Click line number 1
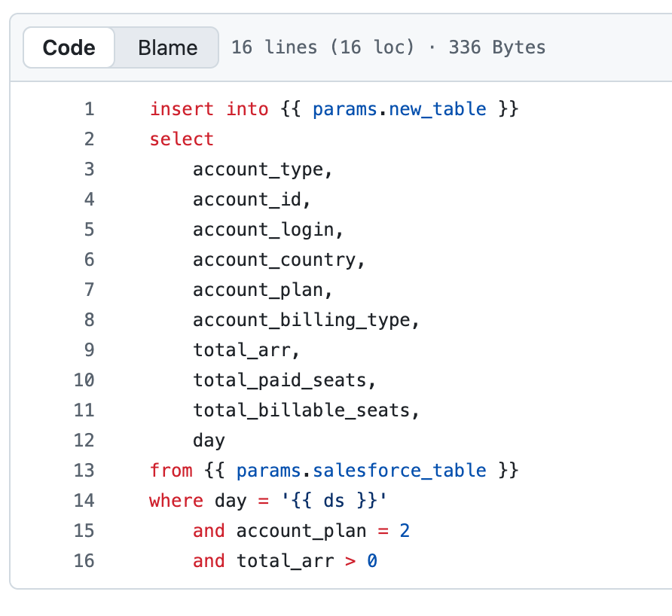The width and height of the screenshot is (672, 616). [89, 108]
